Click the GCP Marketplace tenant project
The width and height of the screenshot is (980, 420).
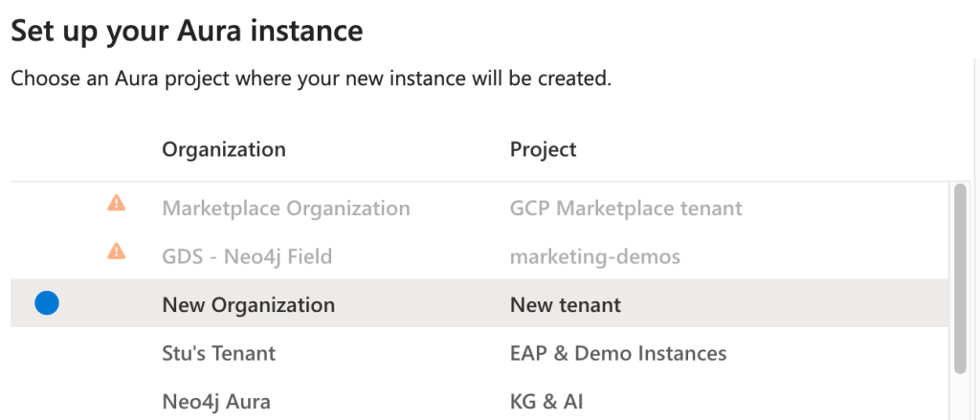click(626, 208)
